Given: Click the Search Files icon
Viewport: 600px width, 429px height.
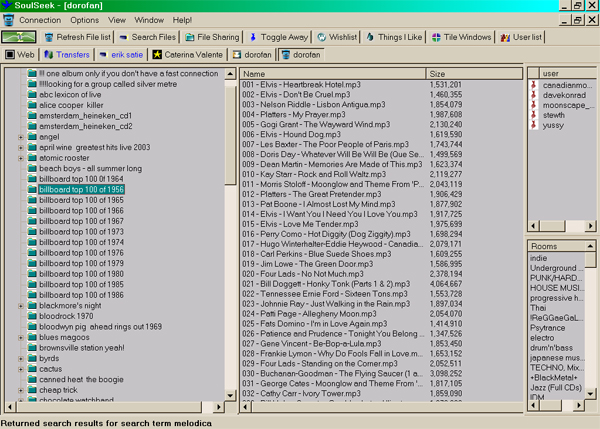Looking at the screenshot, I should click(124, 37).
